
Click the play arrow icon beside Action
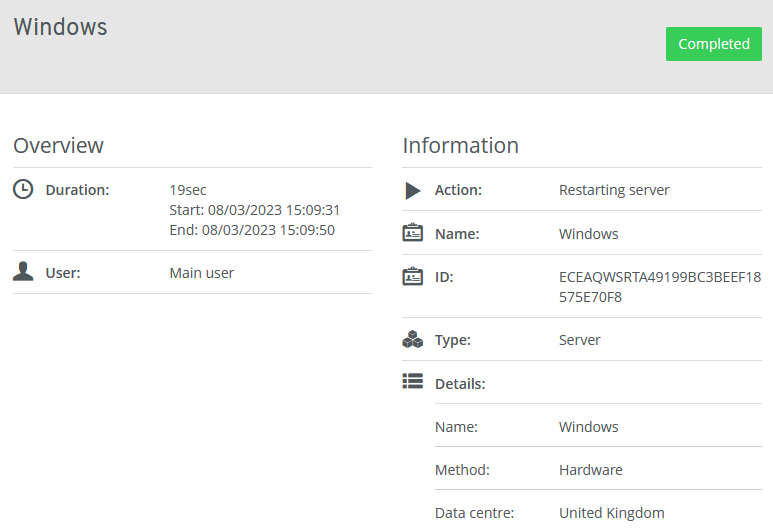coord(413,190)
